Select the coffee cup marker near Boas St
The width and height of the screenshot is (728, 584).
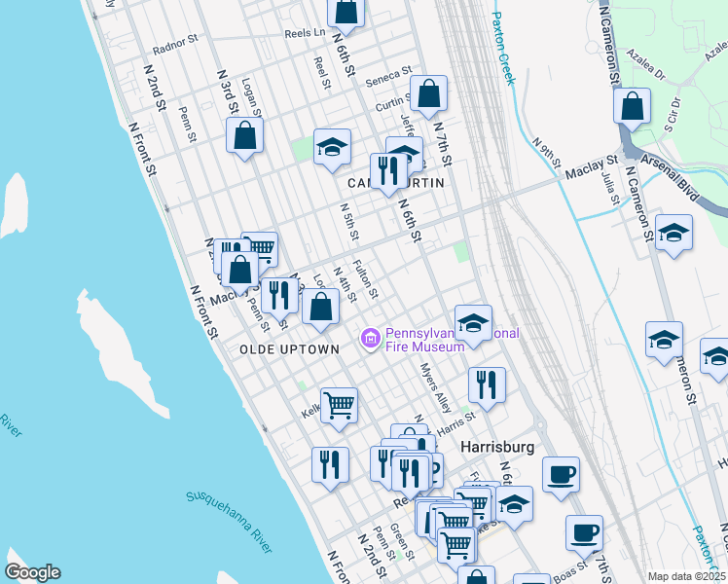584,535
